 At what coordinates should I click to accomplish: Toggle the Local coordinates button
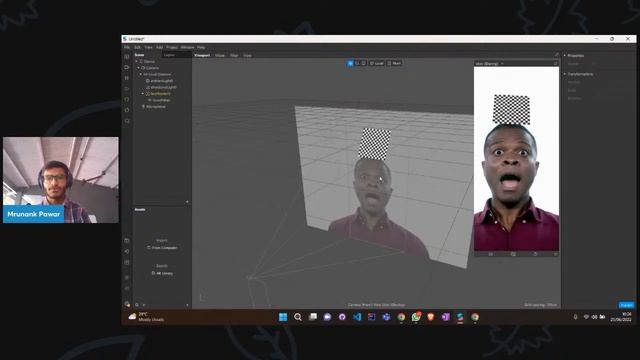377,63
